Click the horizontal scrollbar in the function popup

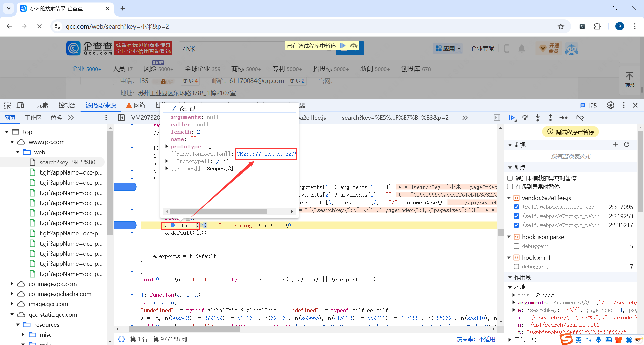click(x=219, y=211)
